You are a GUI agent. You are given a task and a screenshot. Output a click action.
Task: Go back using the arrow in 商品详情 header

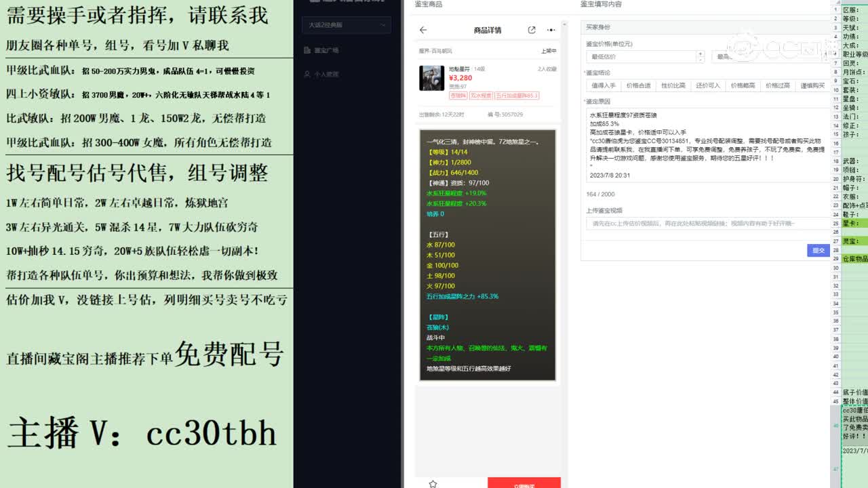coord(425,30)
